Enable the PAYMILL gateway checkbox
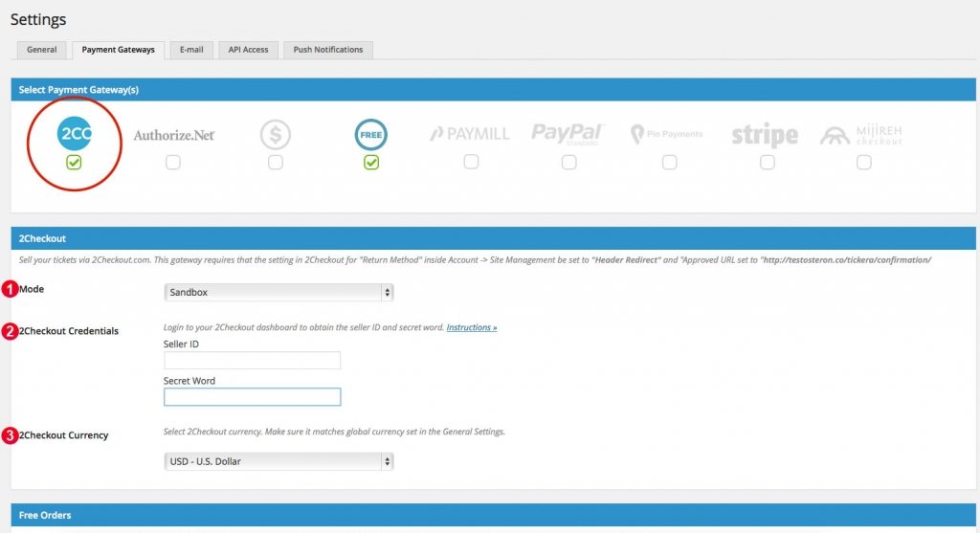This screenshot has width=980, height=533. (471, 162)
